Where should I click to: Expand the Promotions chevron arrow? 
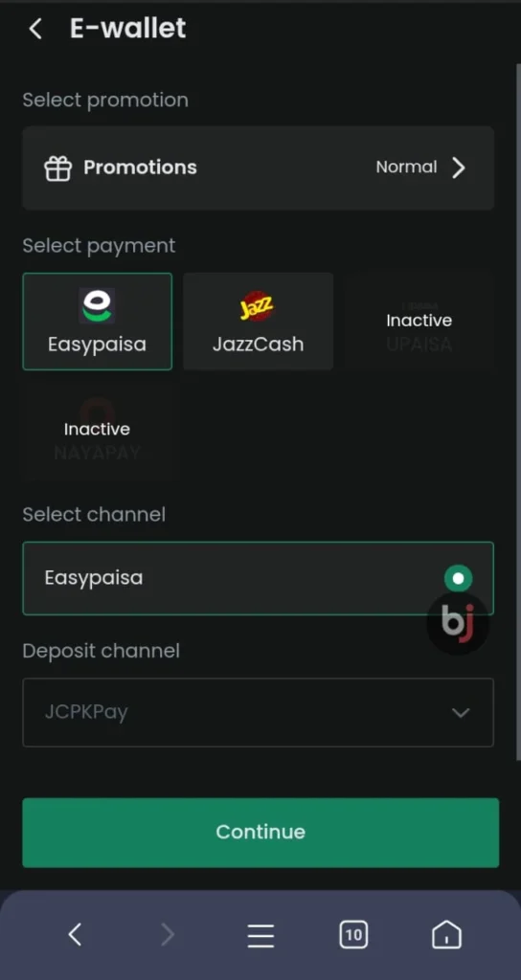click(459, 167)
